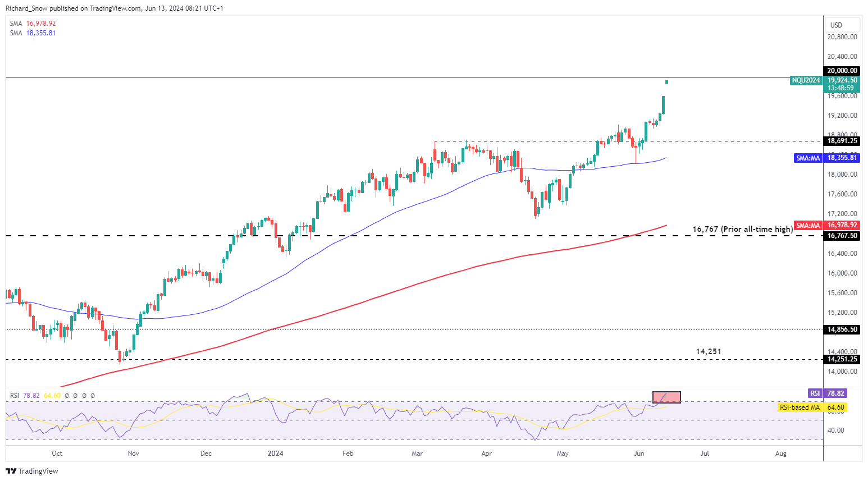Click the Feb label on time axis
This screenshot has height=481, width=868.
(x=348, y=453)
